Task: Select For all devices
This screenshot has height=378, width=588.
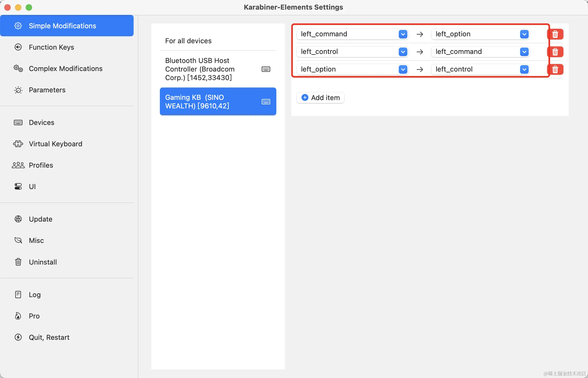Action: point(218,41)
